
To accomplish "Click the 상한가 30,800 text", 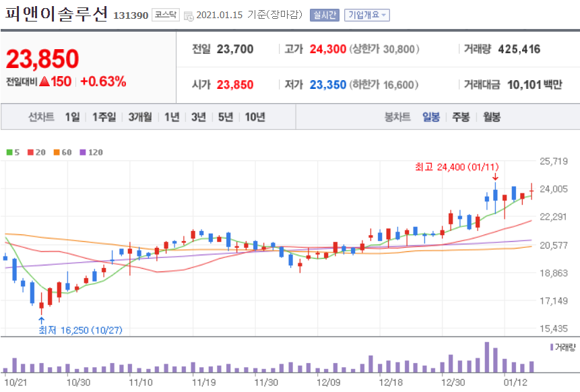I will pyautogui.click(x=385, y=49).
